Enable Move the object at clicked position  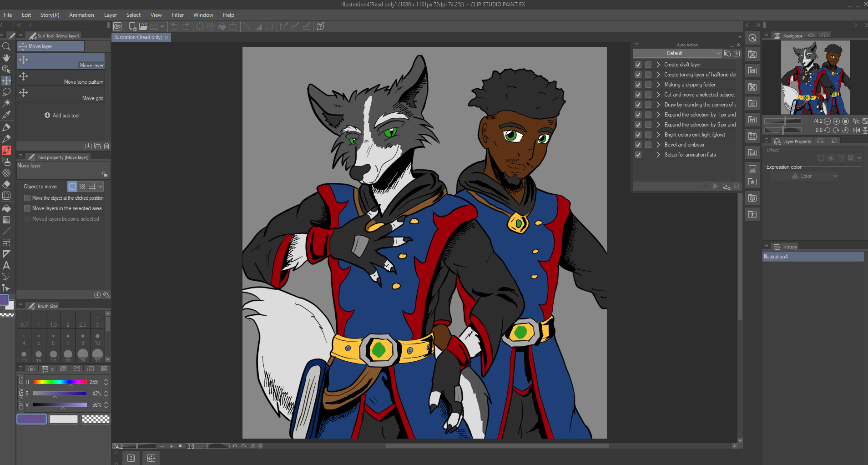point(27,198)
